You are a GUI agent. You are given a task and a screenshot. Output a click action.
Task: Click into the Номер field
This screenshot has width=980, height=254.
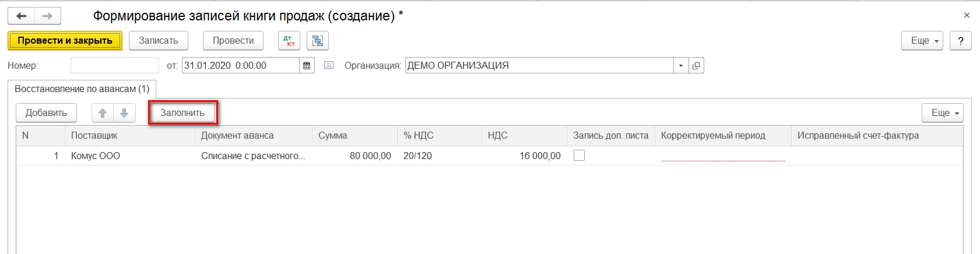115,66
